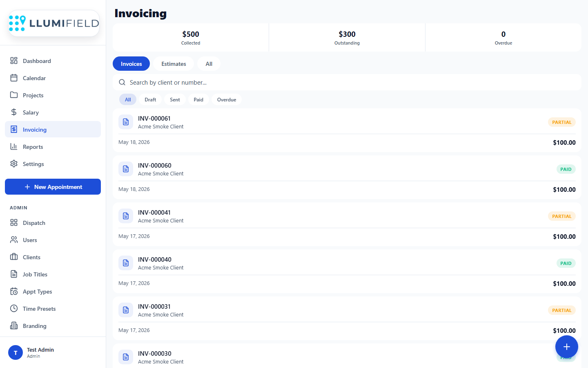
Task: Click the Settings gear icon
Action: click(14, 164)
